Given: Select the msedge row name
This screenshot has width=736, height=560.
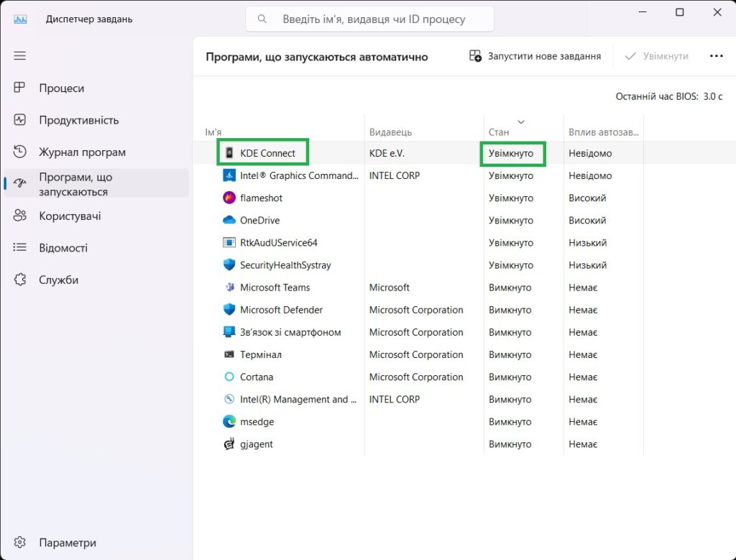Looking at the screenshot, I should pyautogui.click(x=257, y=422).
